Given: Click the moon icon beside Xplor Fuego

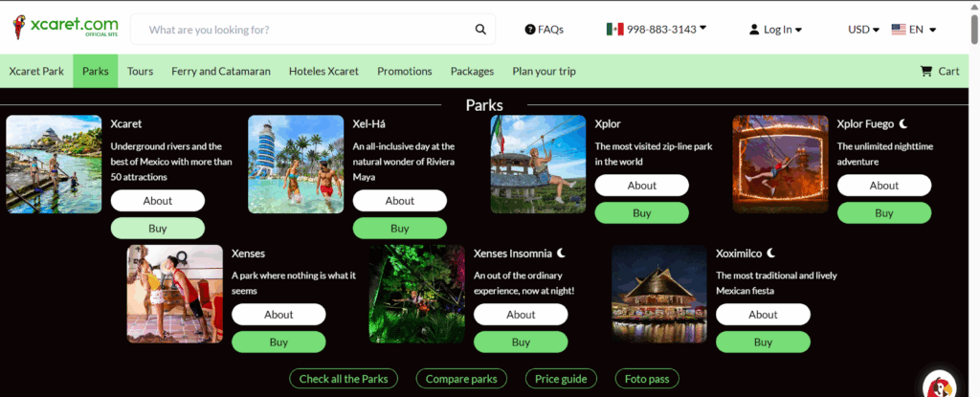Looking at the screenshot, I should pyautogui.click(x=903, y=123).
